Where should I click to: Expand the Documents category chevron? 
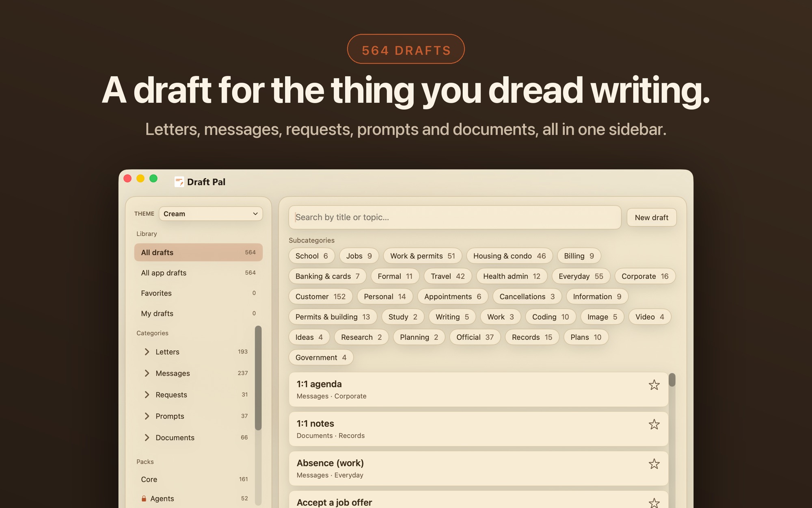(147, 437)
